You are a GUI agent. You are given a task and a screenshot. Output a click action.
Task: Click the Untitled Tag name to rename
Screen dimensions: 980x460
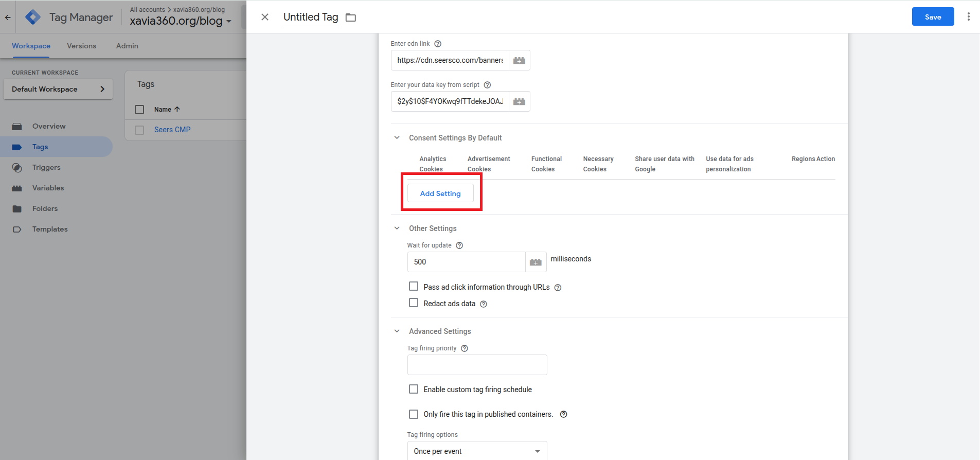click(x=311, y=17)
